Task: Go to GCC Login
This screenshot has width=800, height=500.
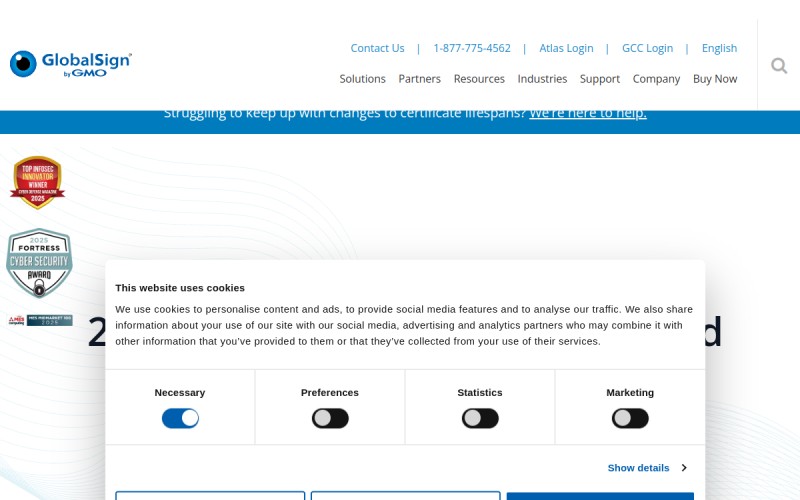Action: [x=647, y=48]
